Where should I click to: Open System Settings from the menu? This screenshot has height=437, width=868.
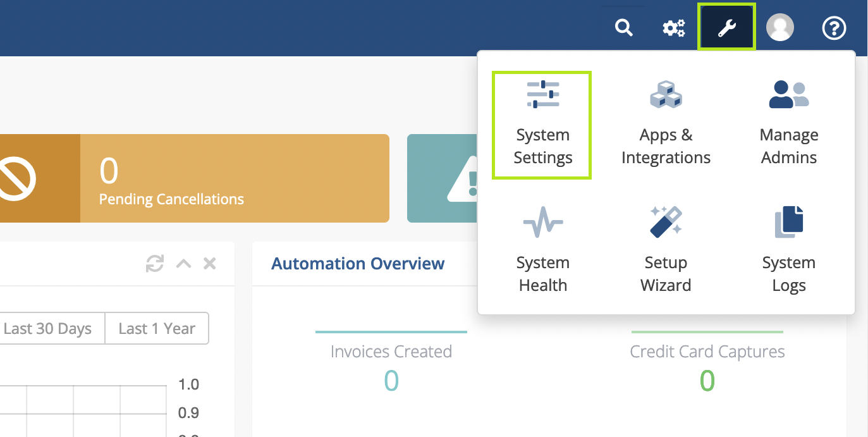pos(542,125)
